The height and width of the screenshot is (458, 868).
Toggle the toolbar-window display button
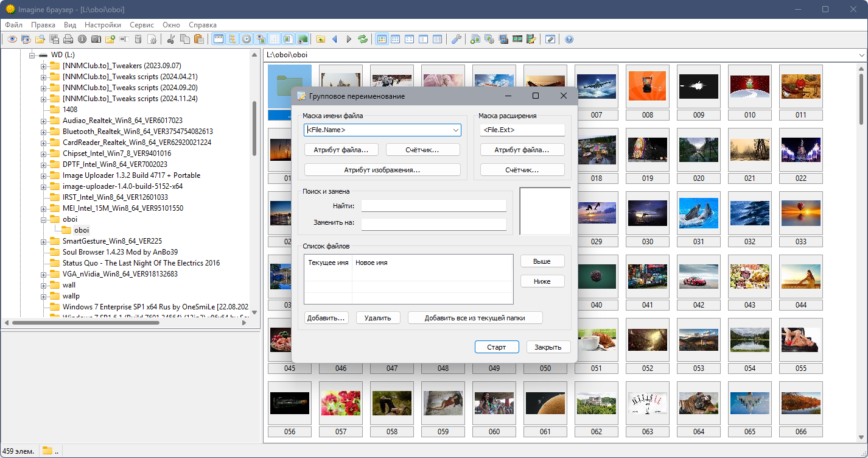(x=218, y=39)
